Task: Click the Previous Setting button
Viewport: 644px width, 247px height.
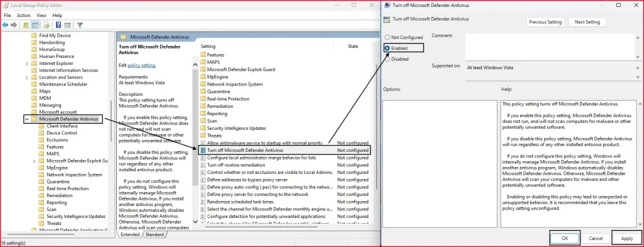Action: (545, 22)
